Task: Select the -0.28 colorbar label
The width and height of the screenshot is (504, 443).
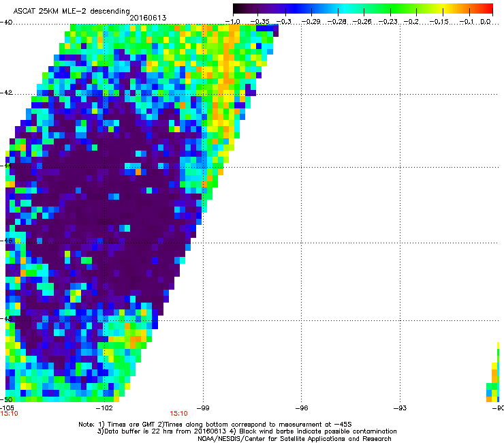Action: pyautogui.click(x=337, y=22)
